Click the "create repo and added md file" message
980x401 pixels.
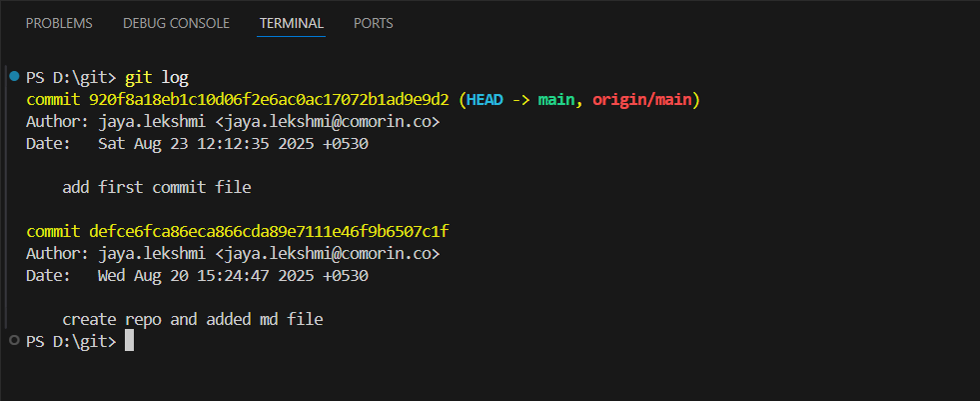click(193, 319)
